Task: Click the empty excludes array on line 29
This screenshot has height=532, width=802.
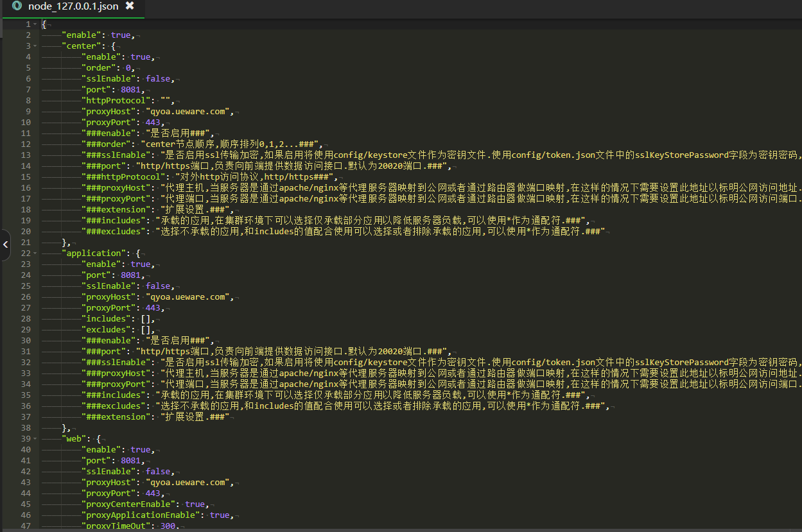Action: [x=147, y=330]
